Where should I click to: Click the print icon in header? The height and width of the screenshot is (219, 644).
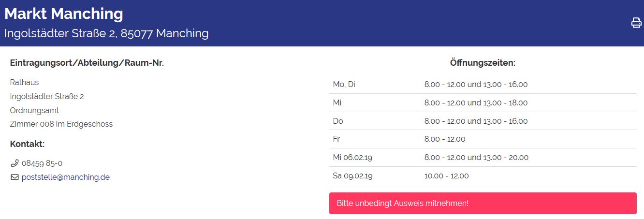[636, 23]
